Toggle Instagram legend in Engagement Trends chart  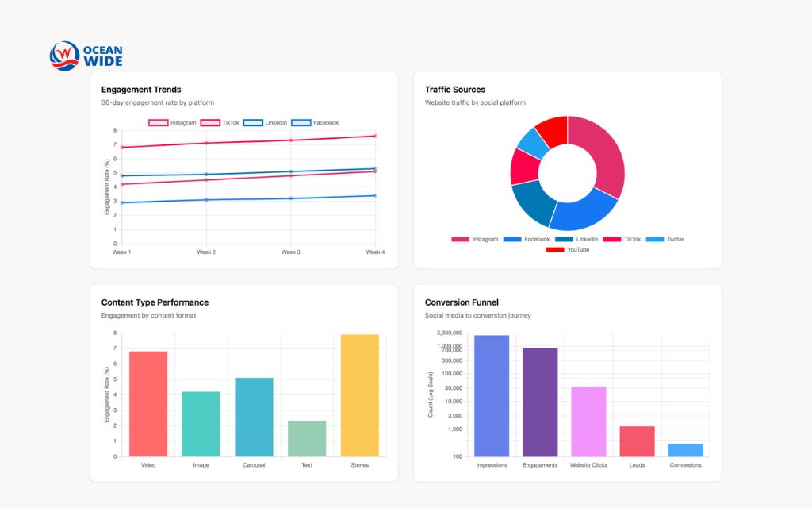click(x=172, y=123)
